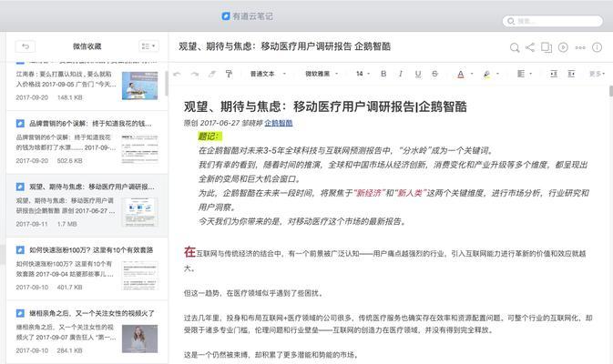Toggle underline formatting with U
This screenshot has height=364, width=613.
(x=418, y=74)
